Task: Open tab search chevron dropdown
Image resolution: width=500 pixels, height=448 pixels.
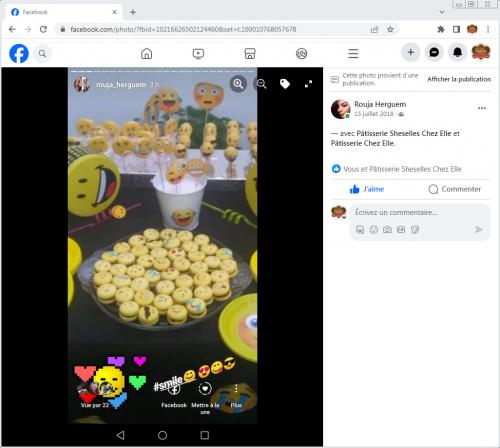Action: (442, 12)
